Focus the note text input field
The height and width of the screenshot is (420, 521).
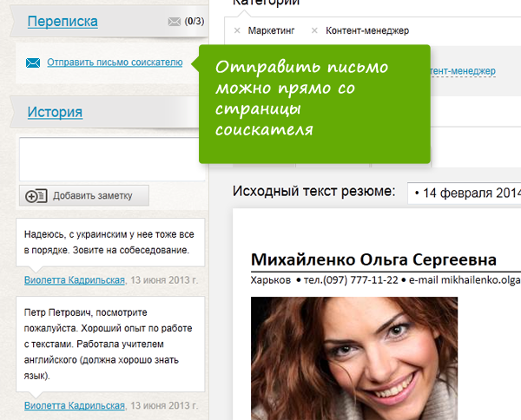pos(110,159)
